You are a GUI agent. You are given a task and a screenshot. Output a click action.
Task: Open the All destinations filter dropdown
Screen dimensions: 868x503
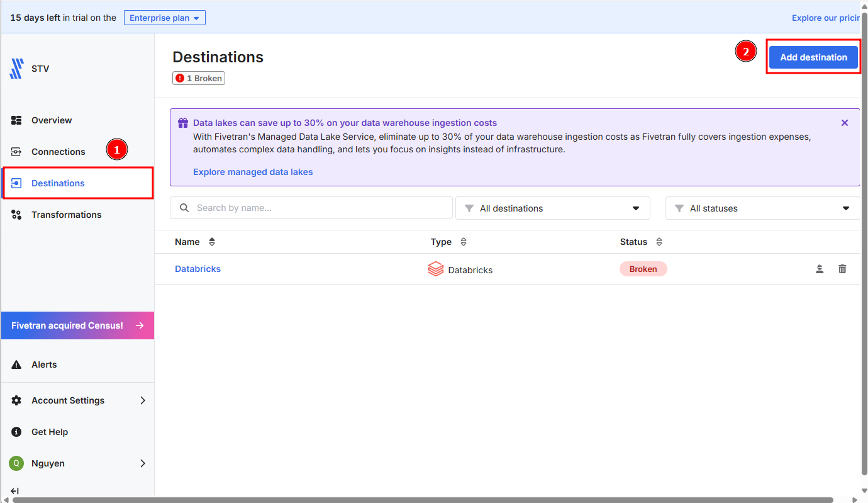(552, 208)
